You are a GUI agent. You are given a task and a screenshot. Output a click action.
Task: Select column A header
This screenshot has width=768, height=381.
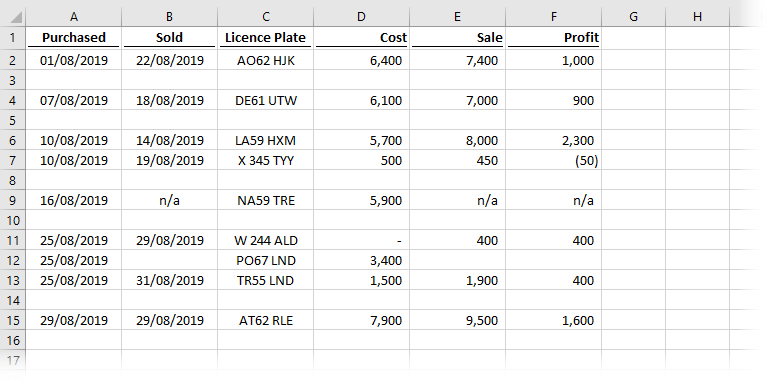click(73, 17)
